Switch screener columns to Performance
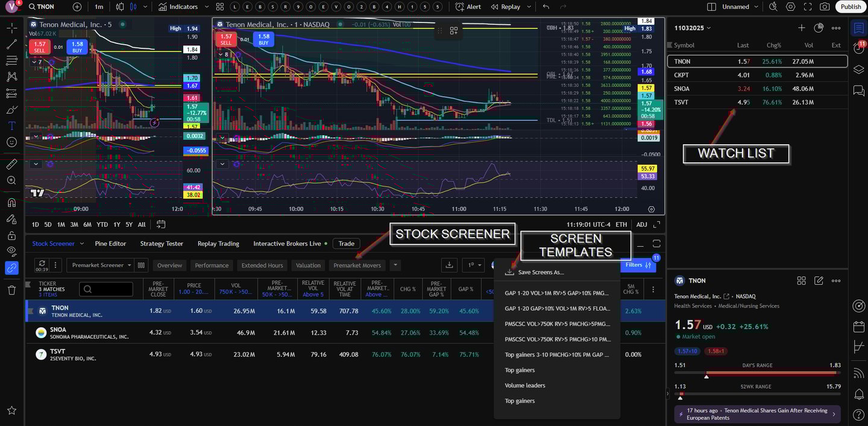The width and height of the screenshot is (868, 426). point(212,265)
